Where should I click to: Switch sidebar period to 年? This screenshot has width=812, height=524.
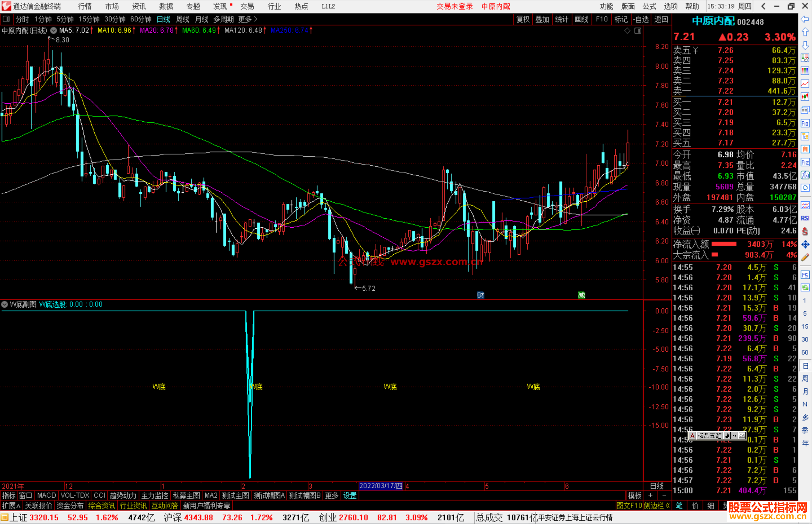tap(805, 443)
